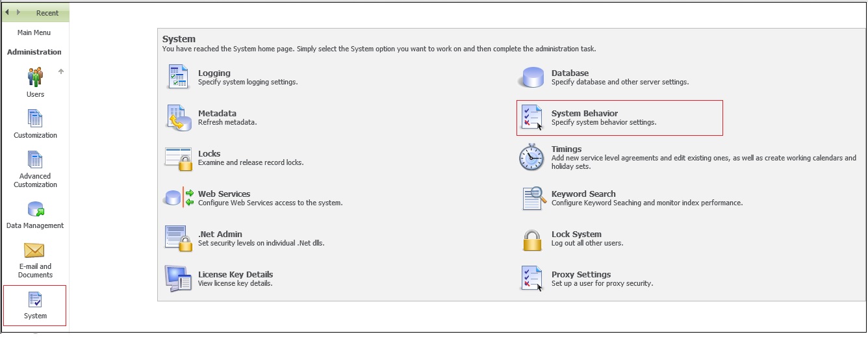Open the Locks icon with padlock
This screenshot has height=343, width=868.
point(179,159)
